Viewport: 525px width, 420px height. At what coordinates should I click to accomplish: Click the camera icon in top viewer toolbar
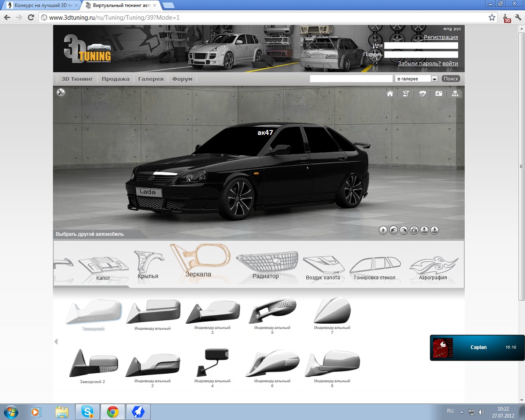point(439,94)
